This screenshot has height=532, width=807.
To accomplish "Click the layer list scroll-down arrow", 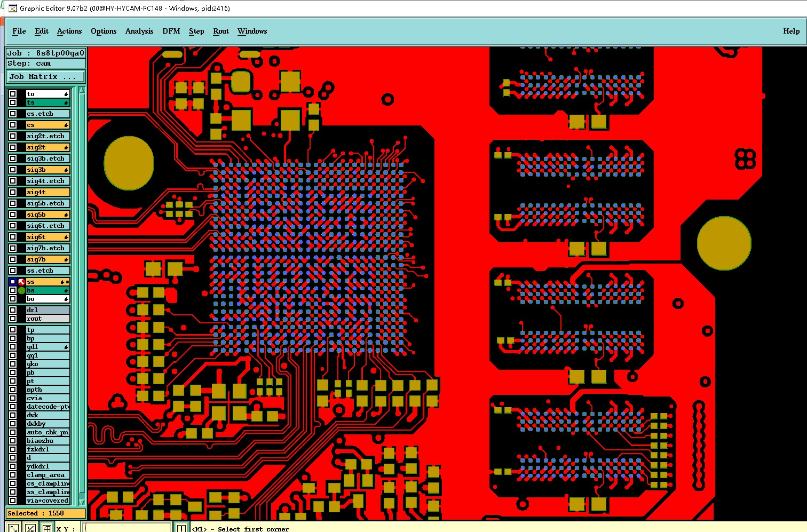I will (x=82, y=502).
